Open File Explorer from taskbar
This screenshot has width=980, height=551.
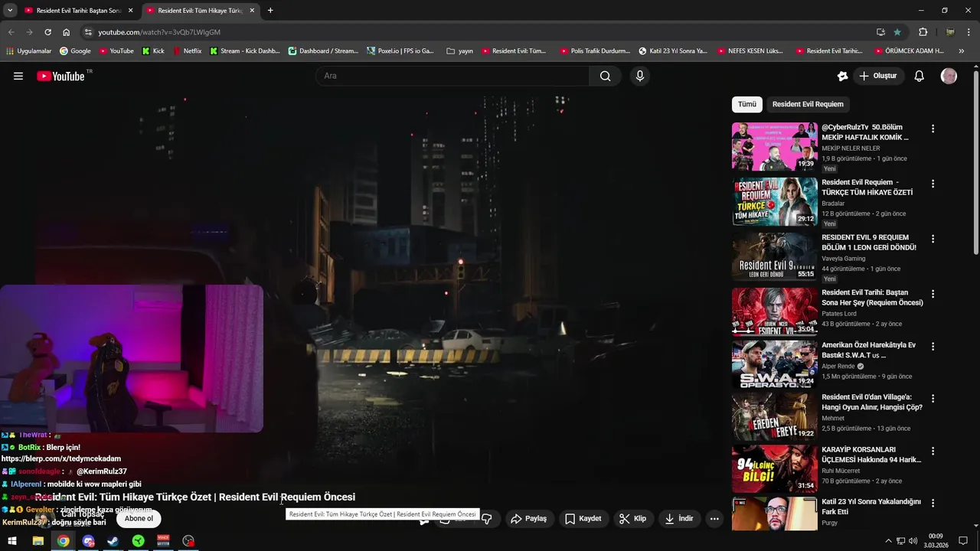point(38,541)
